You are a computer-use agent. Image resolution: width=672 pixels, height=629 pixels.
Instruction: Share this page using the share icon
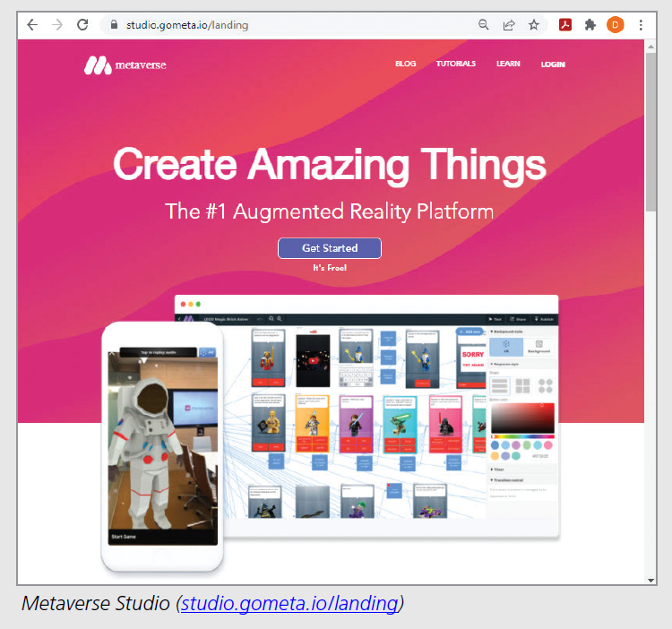tap(509, 25)
